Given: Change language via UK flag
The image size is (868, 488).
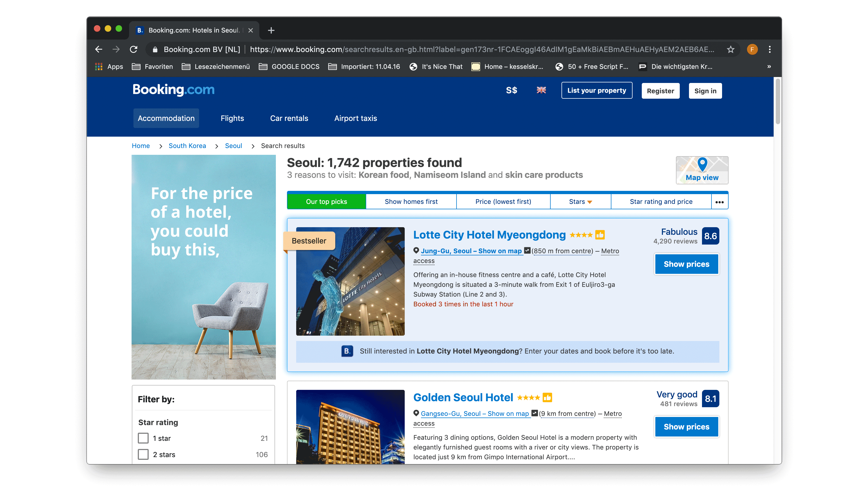Looking at the screenshot, I should (541, 90).
